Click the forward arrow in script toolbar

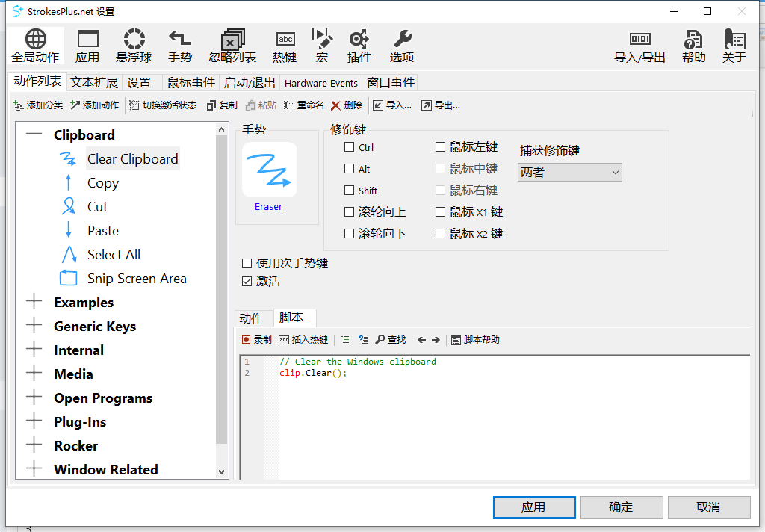click(436, 340)
